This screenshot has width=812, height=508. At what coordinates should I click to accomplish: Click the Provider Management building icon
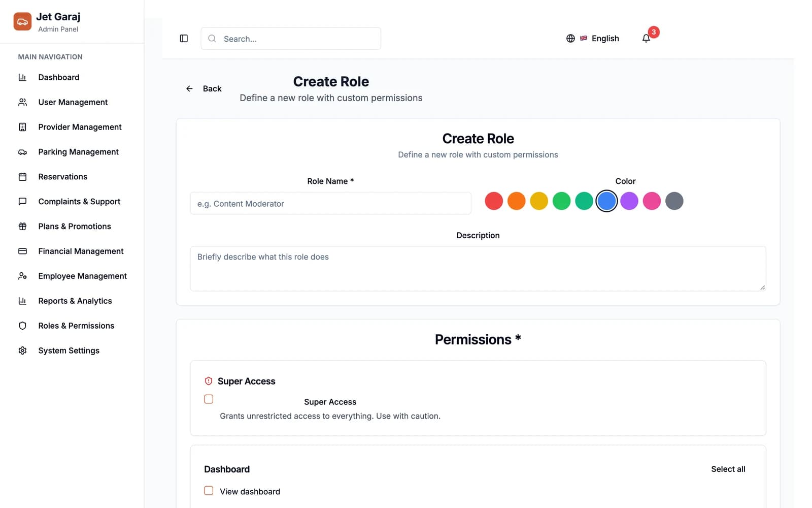pos(22,127)
